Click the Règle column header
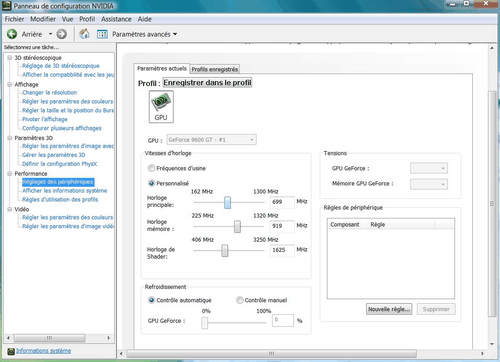The height and width of the screenshot is (362, 500). (401, 225)
